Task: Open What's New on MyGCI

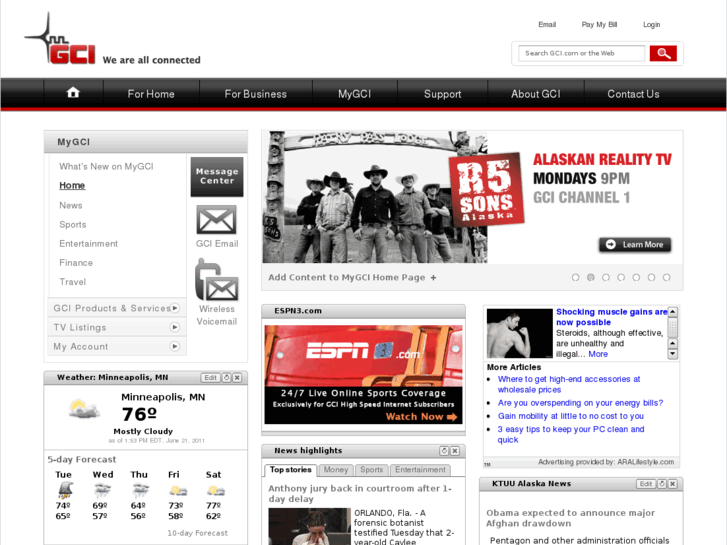Action: (x=106, y=167)
